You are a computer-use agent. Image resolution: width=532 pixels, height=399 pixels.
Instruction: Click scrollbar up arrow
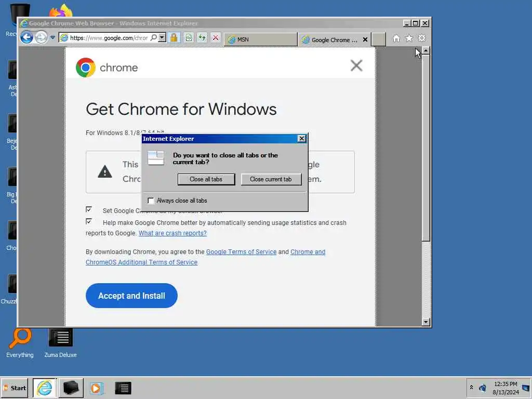pos(426,50)
